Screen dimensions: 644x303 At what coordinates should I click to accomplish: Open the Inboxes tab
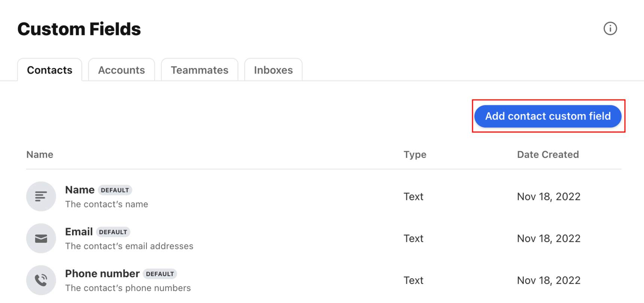[x=273, y=70]
